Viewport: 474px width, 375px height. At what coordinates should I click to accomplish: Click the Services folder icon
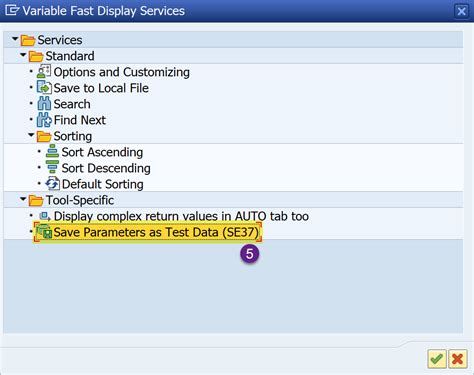[28, 40]
